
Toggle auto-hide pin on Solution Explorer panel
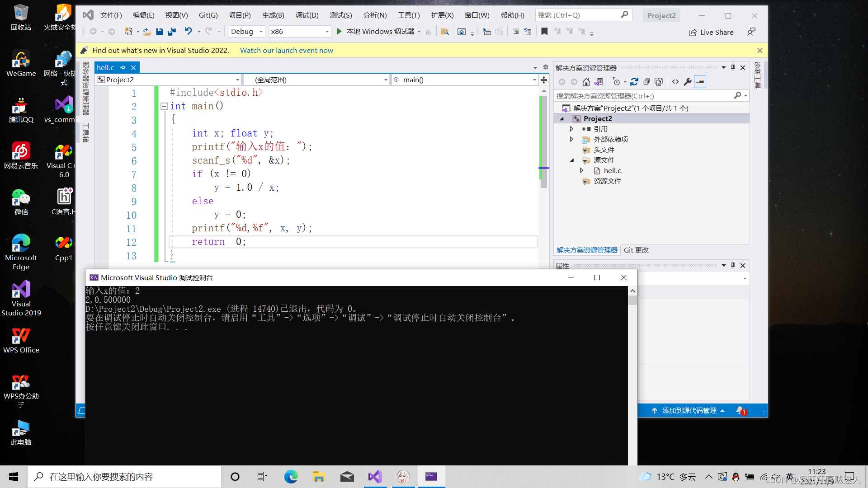pyautogui.click(x=733, y=68)
